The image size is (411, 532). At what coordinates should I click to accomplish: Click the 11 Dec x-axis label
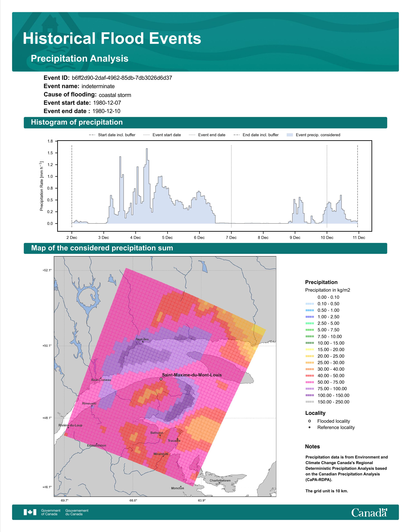tap(359, 237)
